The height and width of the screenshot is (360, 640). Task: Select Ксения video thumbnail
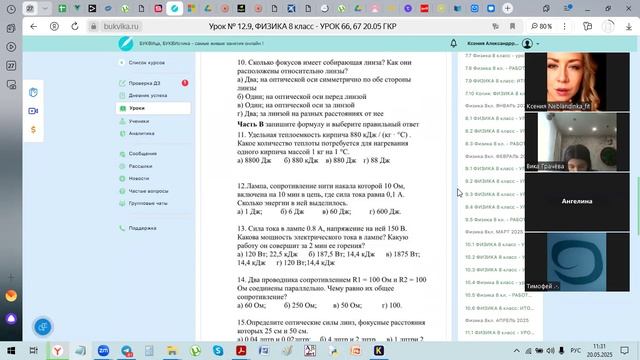(577, 82)
